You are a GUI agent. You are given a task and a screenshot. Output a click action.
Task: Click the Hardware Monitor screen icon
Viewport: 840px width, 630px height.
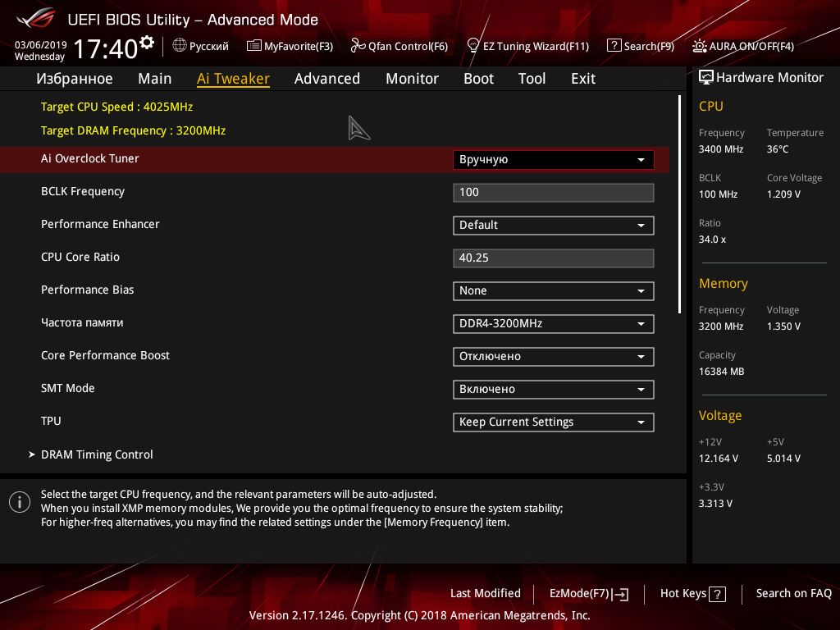tap(706, 78)
